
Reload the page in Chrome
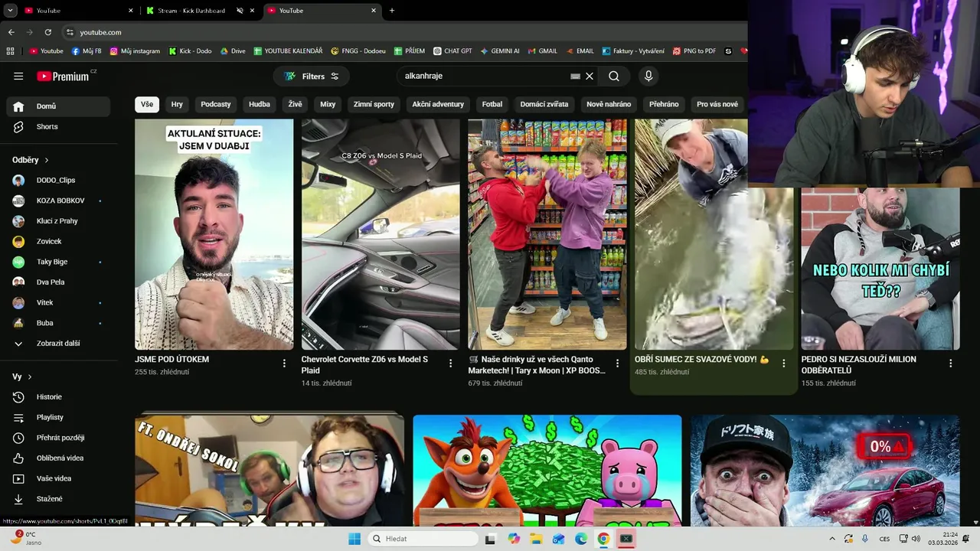[x=48, y=32]
